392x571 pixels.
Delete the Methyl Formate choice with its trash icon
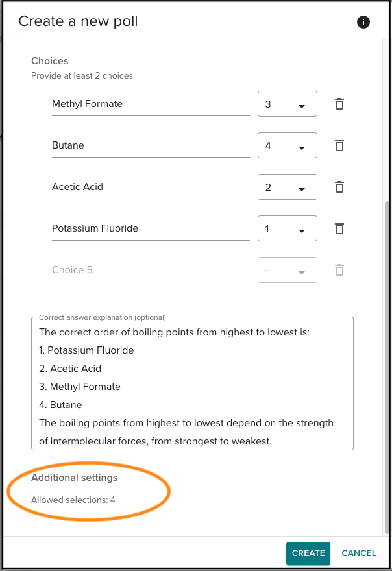(x=339, y=103)
